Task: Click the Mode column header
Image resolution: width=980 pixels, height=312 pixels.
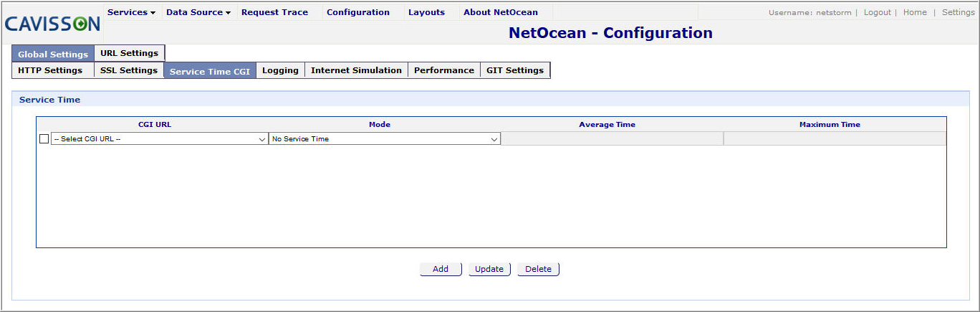Action: (x=380, y=125)
